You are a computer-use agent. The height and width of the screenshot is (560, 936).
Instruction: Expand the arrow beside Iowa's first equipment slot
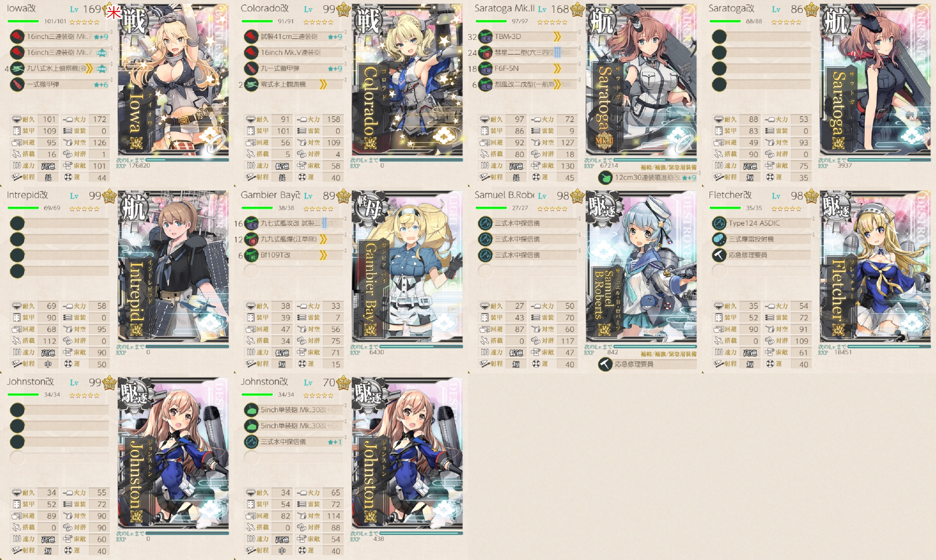(x=111, y=32)
